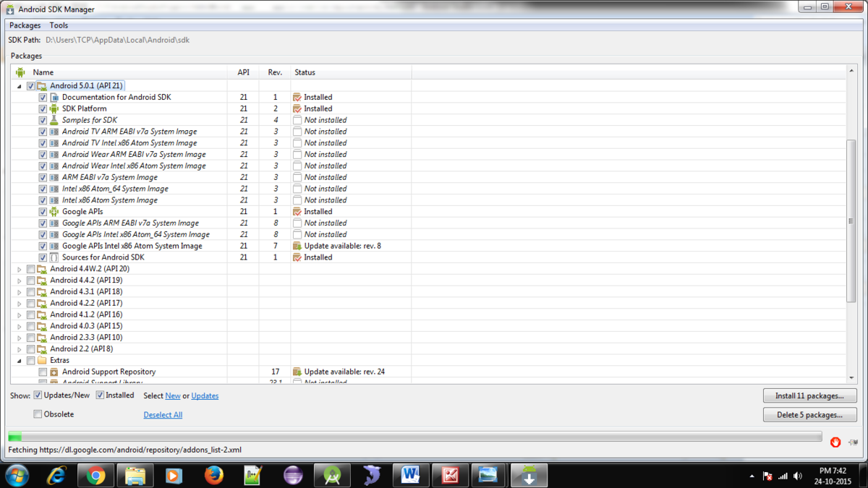Show hidden system tray icons arrow
Image resolution: width=868 pixels, height=488 pixels.
753,476
